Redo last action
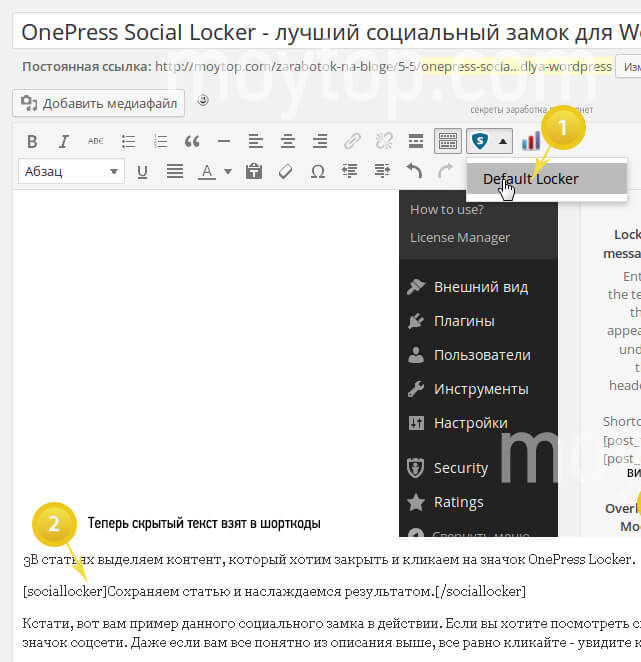Screen dimensions: 641x662 (445, 171)
